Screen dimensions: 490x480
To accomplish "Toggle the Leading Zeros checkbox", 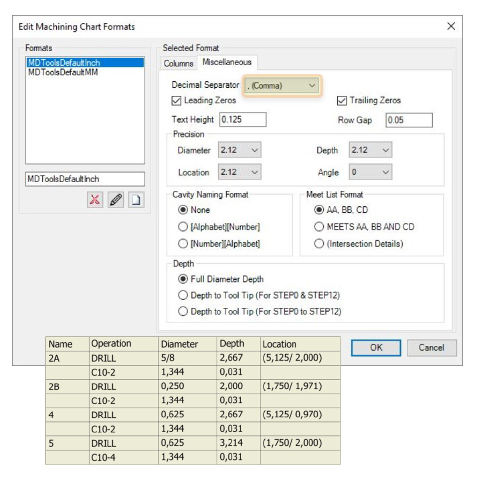I will click(176, 100).
